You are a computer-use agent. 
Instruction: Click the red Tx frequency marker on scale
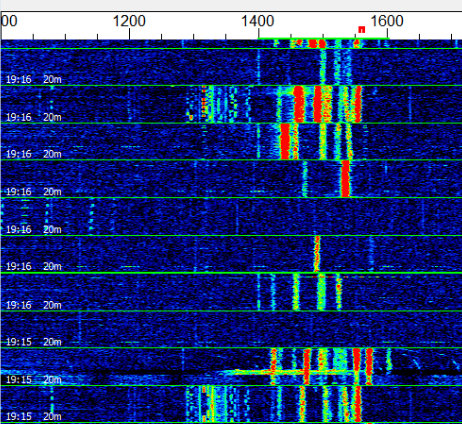pyautogui.click(x=361, y=30)
